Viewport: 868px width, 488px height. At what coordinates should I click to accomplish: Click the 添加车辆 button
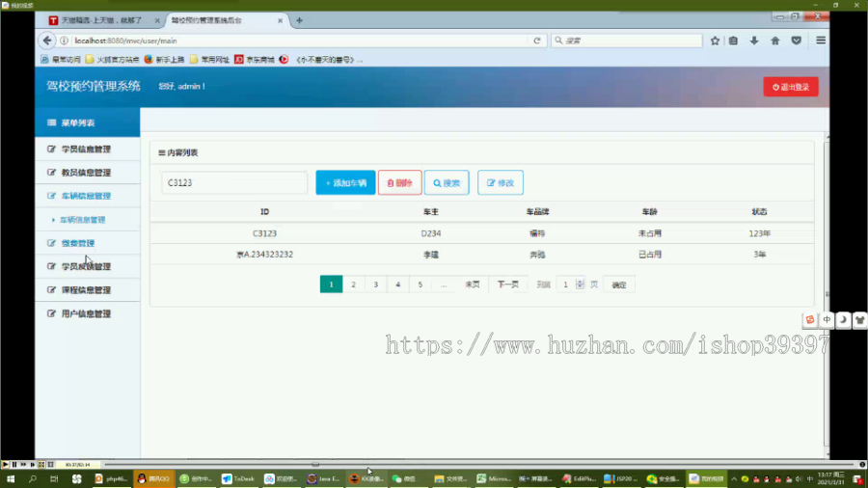[x=345, y=182]
